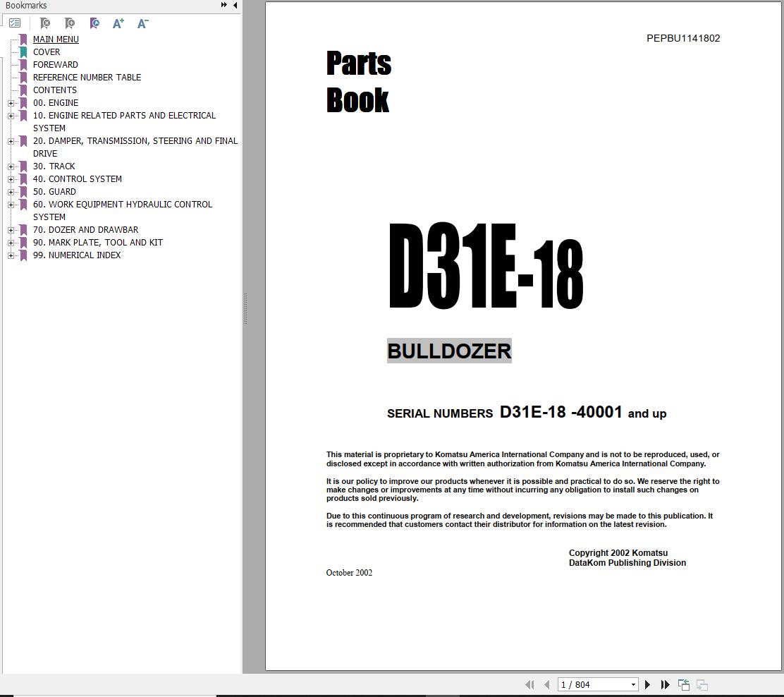The width and height of the screenshot is (784, 697).
Task: Jump to the last page button
Action: (665, 684)
